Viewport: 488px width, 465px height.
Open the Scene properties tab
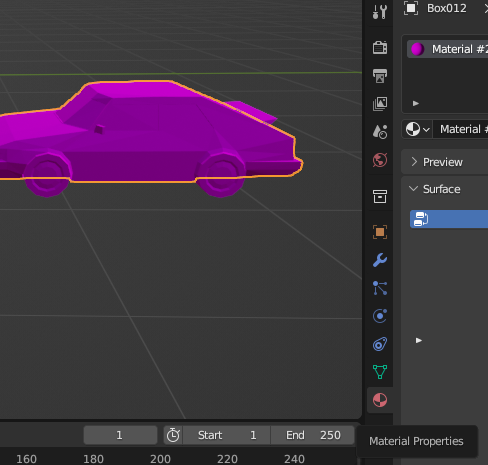[x=380, y=132]
